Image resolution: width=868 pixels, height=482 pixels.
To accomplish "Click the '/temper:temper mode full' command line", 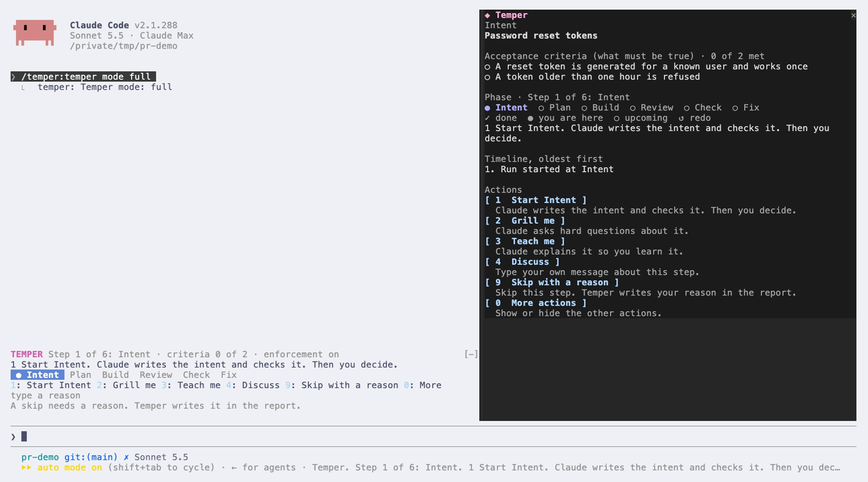I will point(83,77).
